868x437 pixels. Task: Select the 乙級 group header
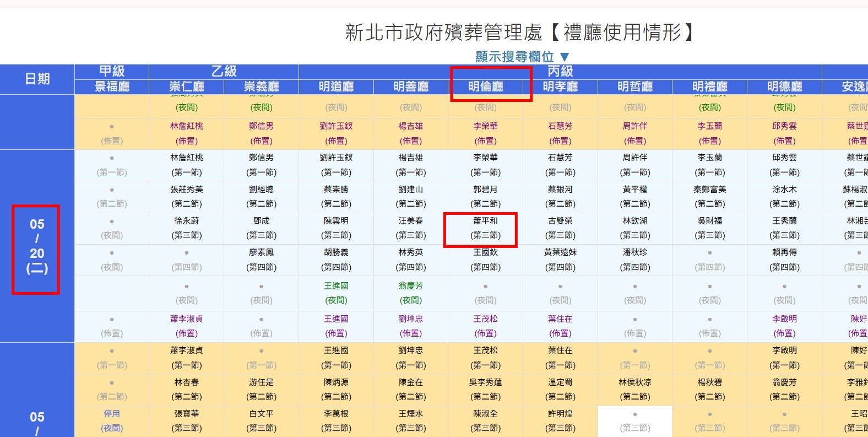(224, 71)
